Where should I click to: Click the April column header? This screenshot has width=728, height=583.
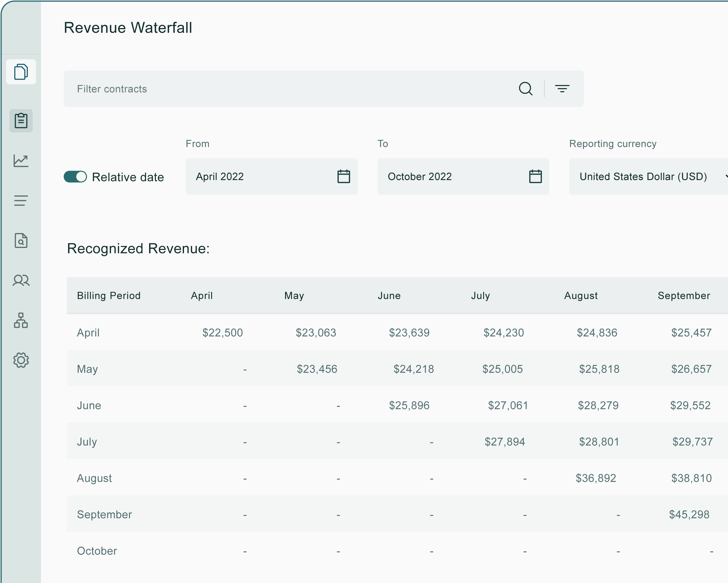pyautogui.click(x=202, y=296)
